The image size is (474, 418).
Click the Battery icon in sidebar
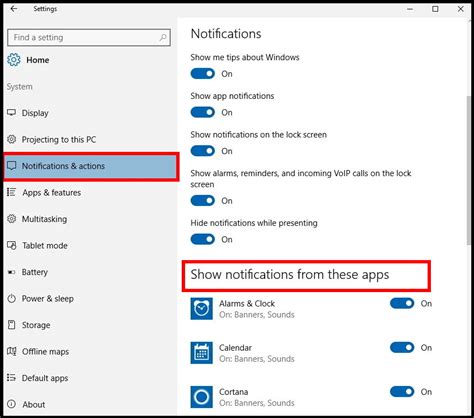(12, 272)
